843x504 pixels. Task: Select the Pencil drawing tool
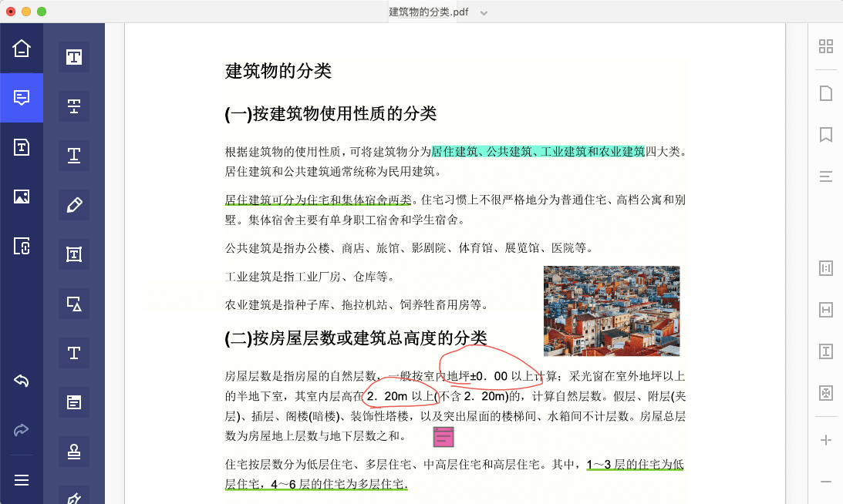74,205
